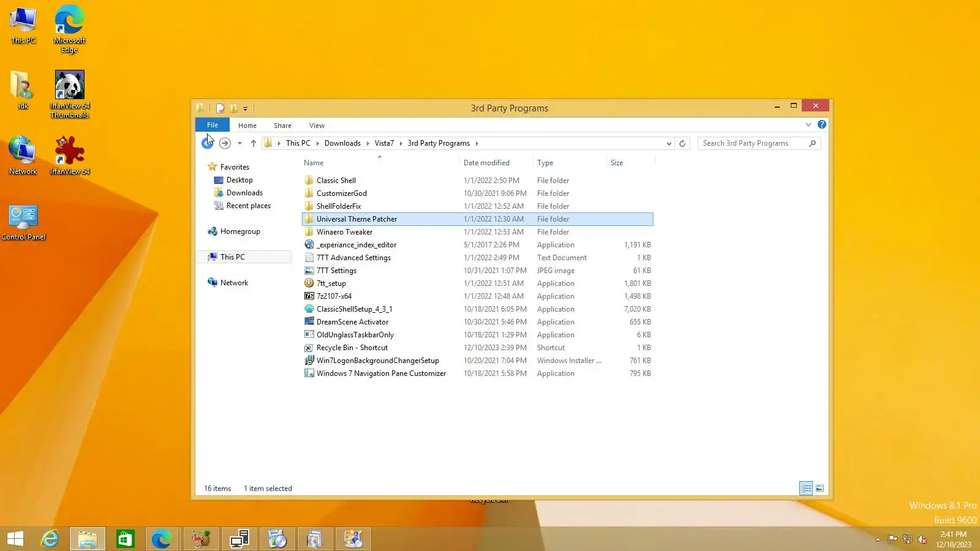Select the 7tt_setup application icon
This screenshot has height=551, width=980.
(309, 283)
